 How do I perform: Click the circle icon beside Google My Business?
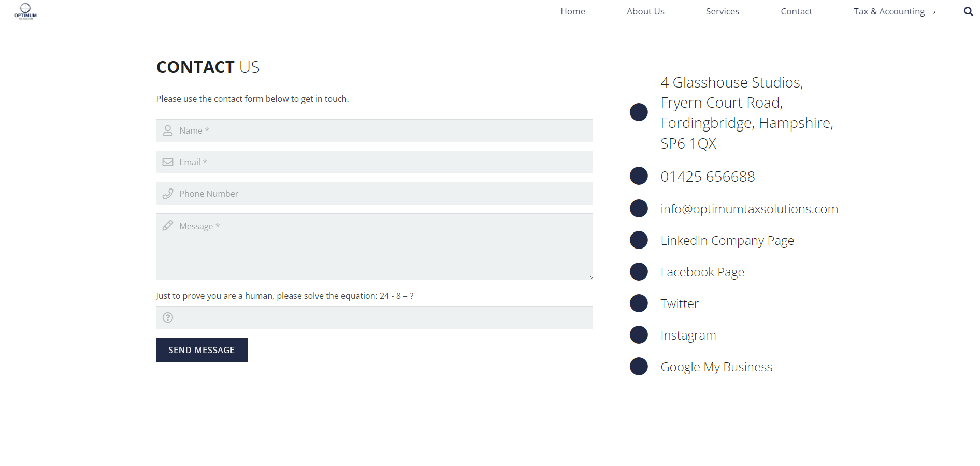point(639,367)
